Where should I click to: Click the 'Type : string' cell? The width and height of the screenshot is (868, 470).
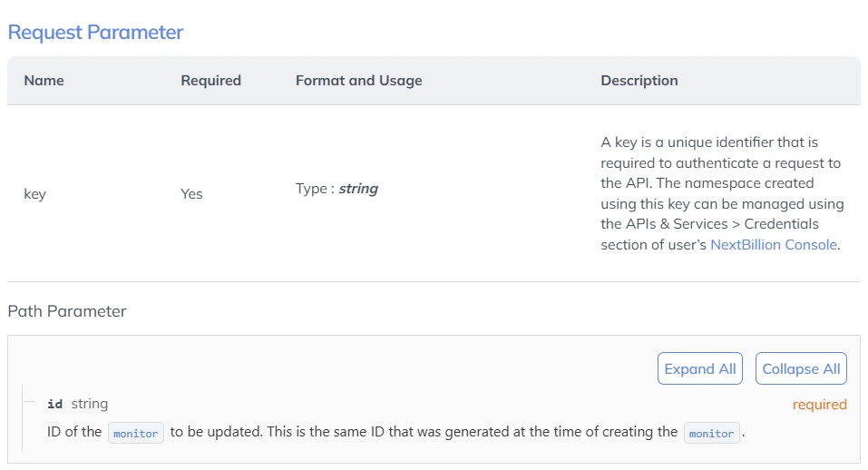(x=336, y=189)
